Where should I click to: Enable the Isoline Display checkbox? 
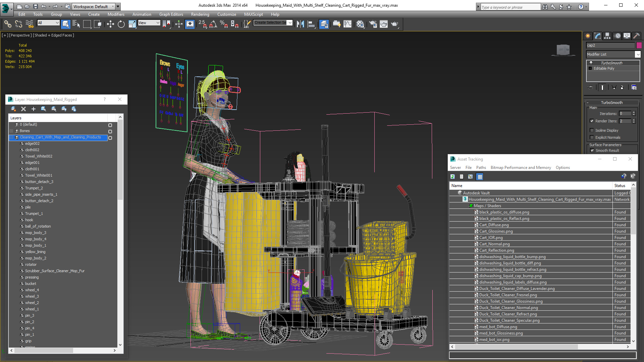coord(592,130)
